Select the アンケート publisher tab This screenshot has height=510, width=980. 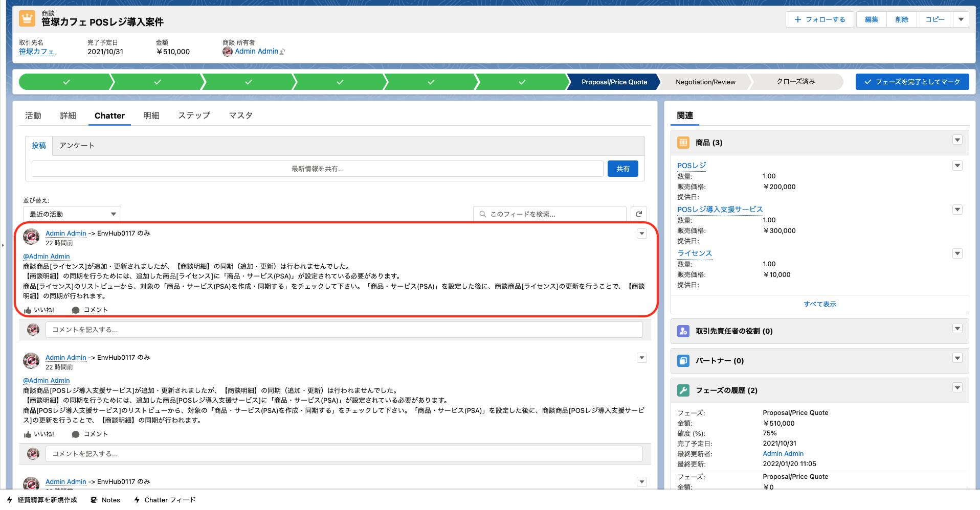click(x=77, y=146)
